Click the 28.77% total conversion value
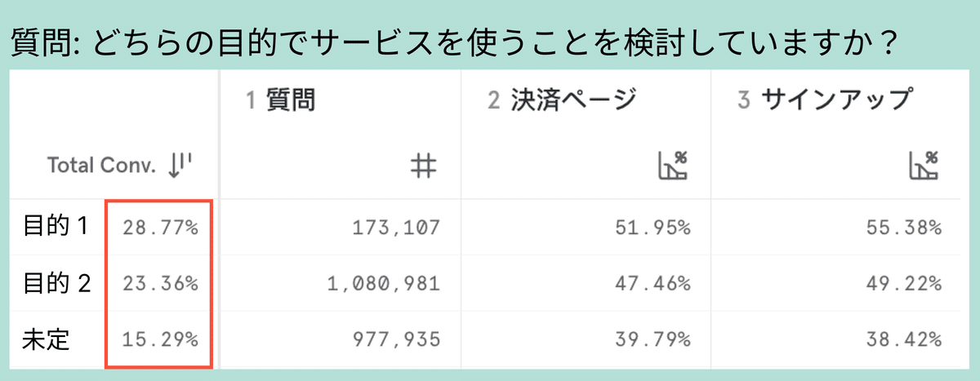This screenshot has width=980, height=381. 161,228
